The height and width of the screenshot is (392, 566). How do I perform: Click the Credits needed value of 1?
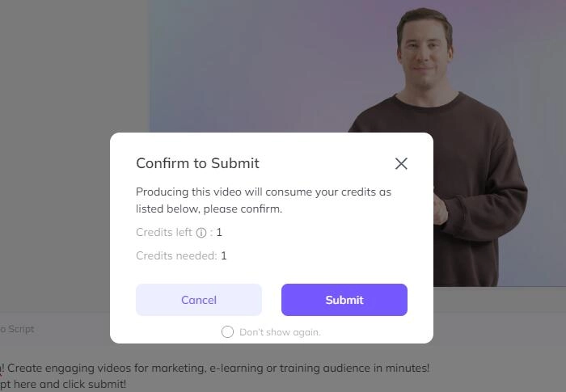[x=224, y=255]
